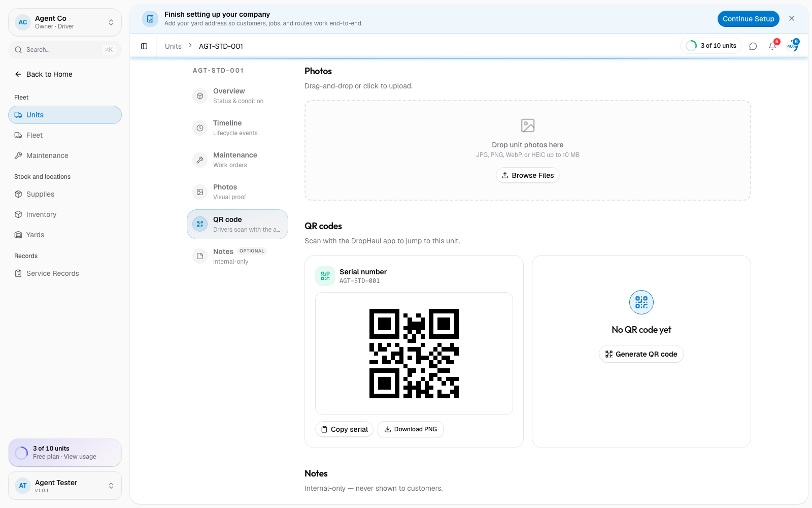Select the Overview Status & condition section
The width and height of the screenshot is (812, 508).
(238, 96)
